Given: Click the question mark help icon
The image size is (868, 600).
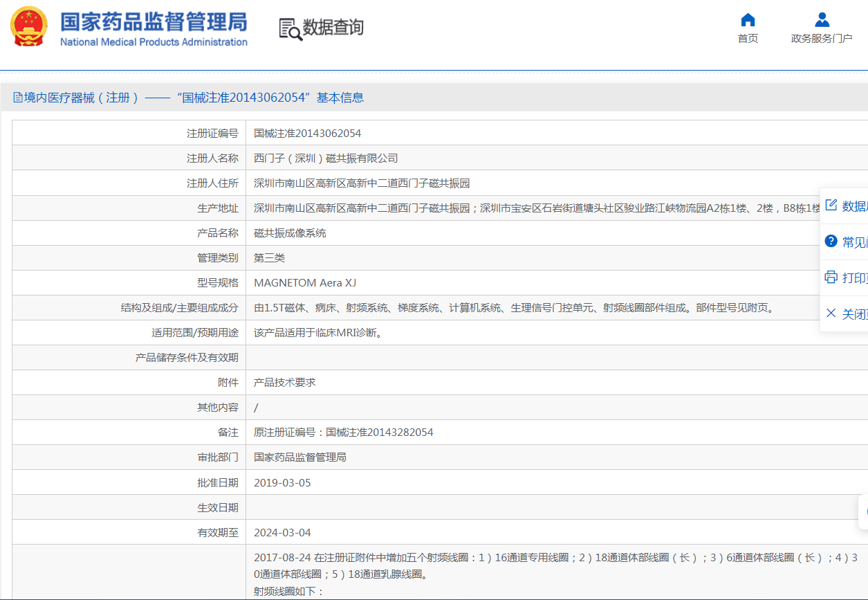Looking at the screenshot, I should (x=831, y=241).
